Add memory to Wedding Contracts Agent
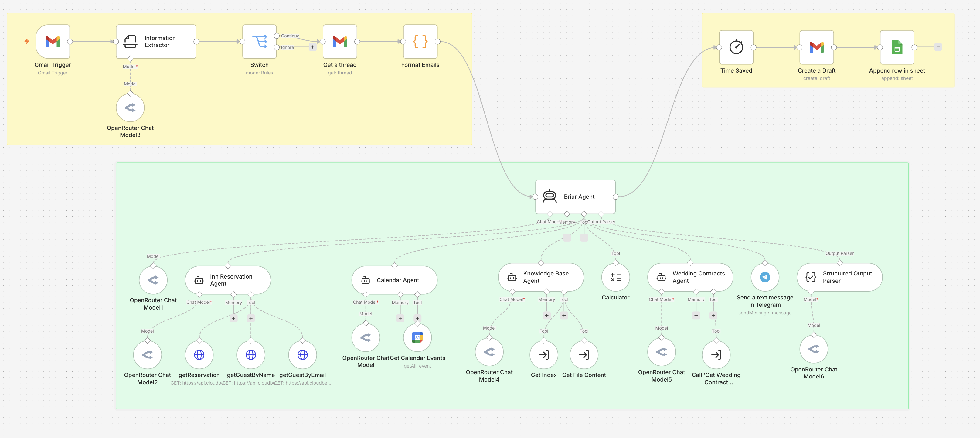This screenshot has height=438, width=980. click(x=696, y=316)
